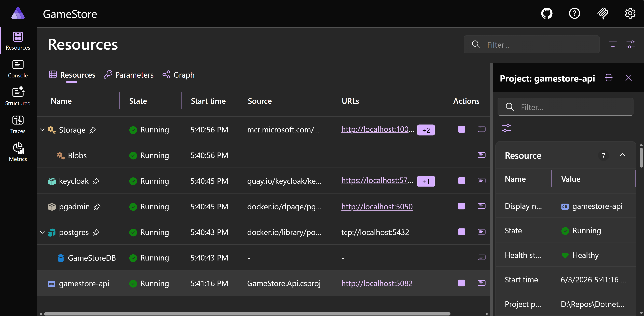
Task: Stop the Storage resource
Action: click(x=461, y=130)
